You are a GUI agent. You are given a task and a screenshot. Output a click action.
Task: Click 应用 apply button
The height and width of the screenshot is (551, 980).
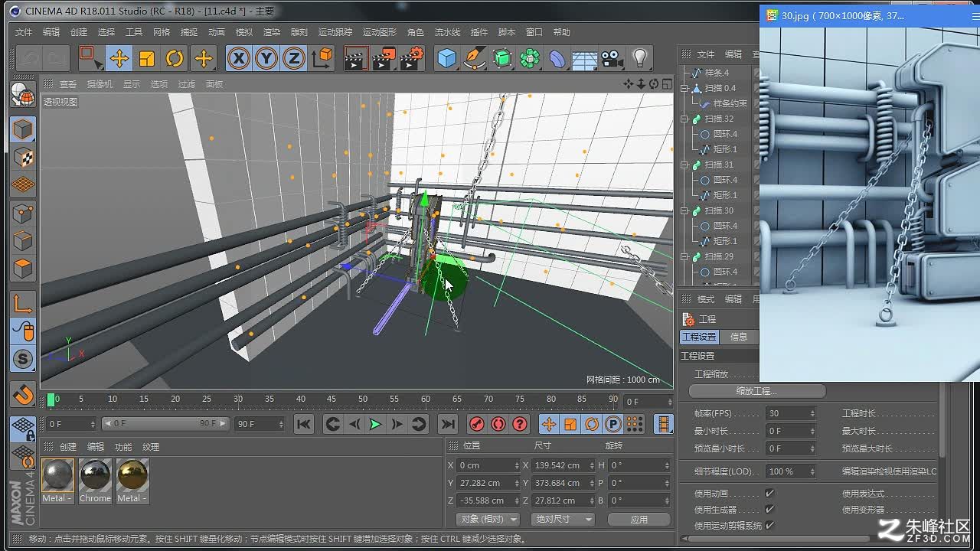[x=639, y=520]
